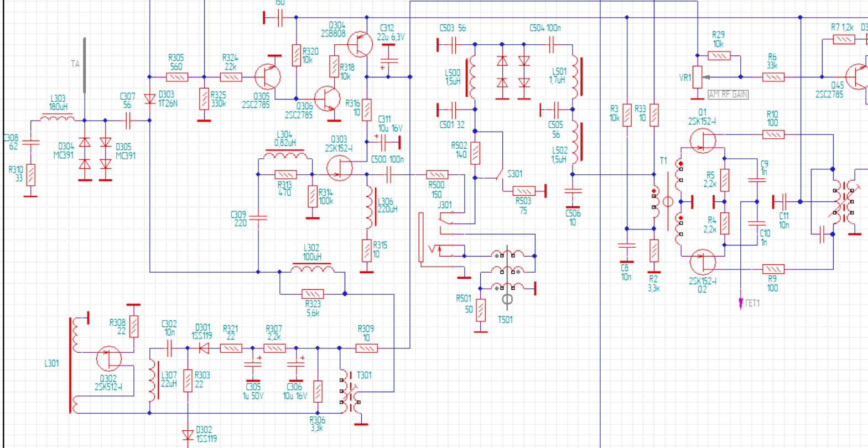This screenshot has height=448, width=868.
Task: Click the AM RF GAIN text label
Action: click(727, 95)
